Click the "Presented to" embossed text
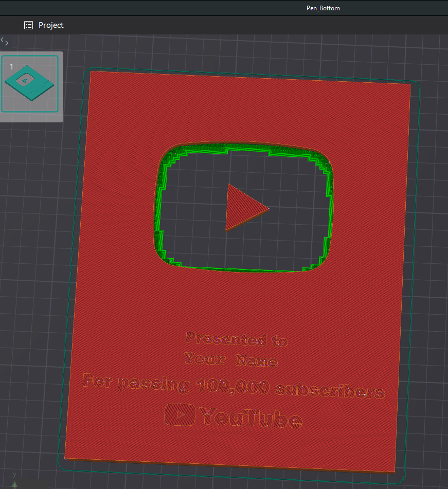 coord(237,339)
